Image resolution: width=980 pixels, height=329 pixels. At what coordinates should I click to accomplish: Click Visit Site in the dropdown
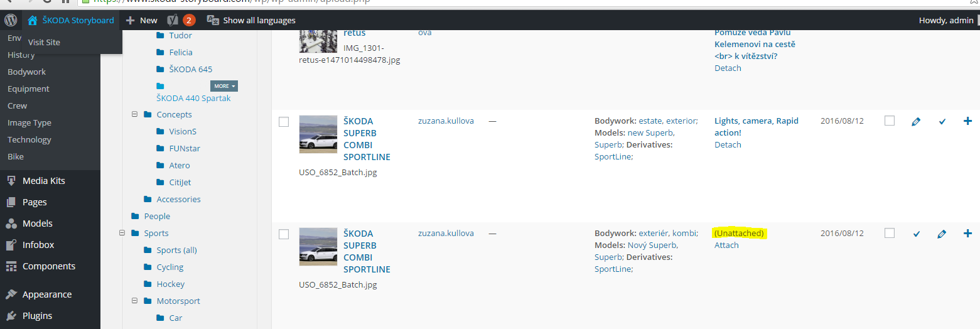pyautogui.click(x=44, y=42)
